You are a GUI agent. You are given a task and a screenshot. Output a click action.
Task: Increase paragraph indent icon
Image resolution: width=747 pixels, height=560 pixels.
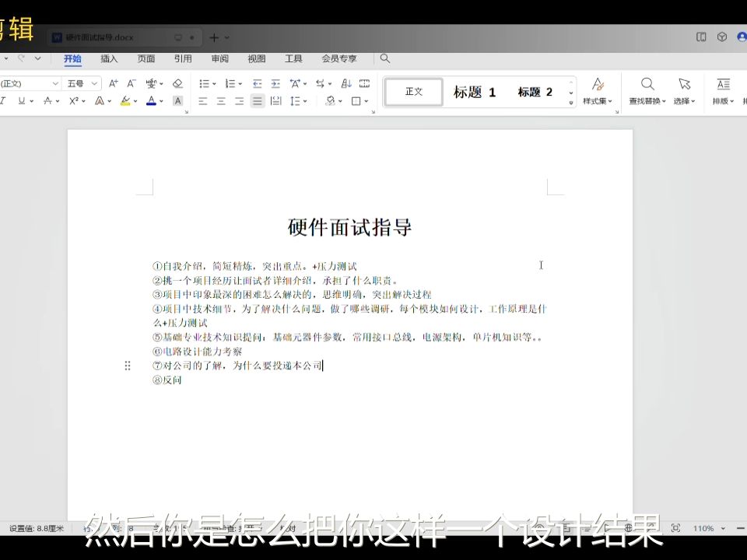[275, 84]
